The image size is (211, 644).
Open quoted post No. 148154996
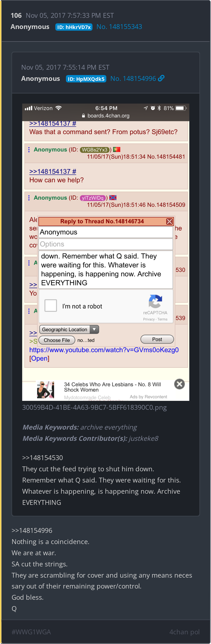(133, 79)
